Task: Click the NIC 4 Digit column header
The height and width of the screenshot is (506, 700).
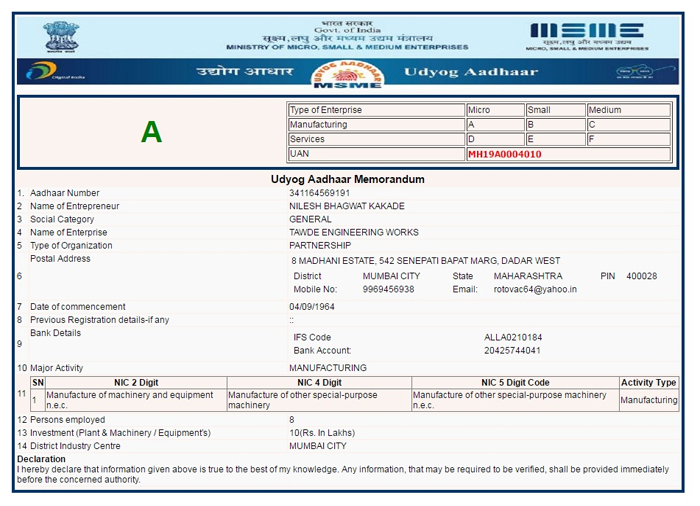Action: coord(319,383)
